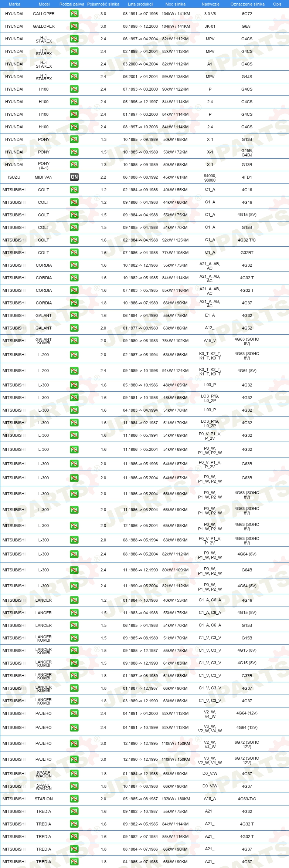
Task: Click the Lata produkcji column header
Action: tap(140, 4)
